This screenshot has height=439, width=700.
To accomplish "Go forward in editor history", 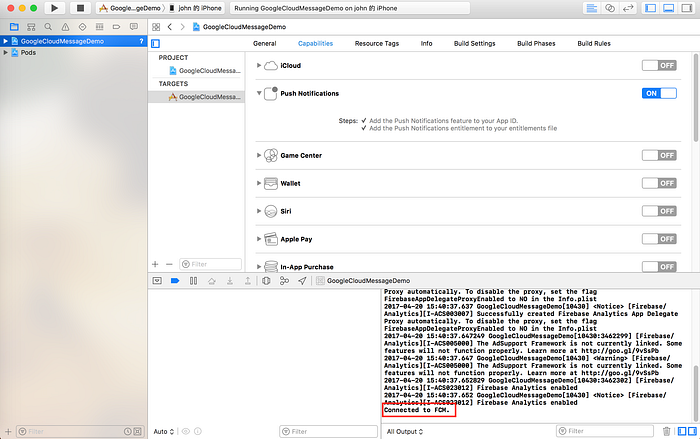I will click(182, 27).
